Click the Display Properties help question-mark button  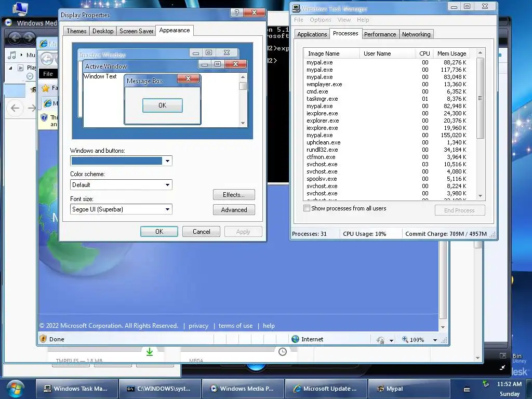click(x=237, y=12)
